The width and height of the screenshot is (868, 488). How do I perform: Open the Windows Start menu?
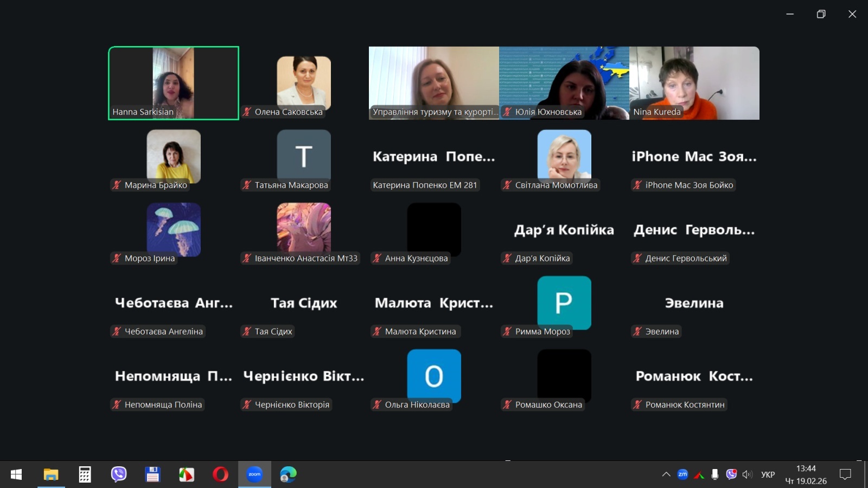(x=16, y=474)
